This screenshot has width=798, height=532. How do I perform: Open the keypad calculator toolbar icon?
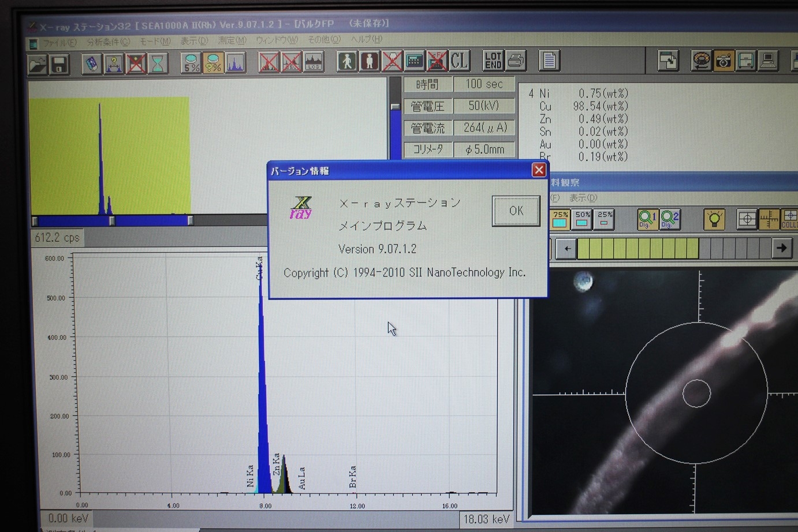click(x=415, y=61)
